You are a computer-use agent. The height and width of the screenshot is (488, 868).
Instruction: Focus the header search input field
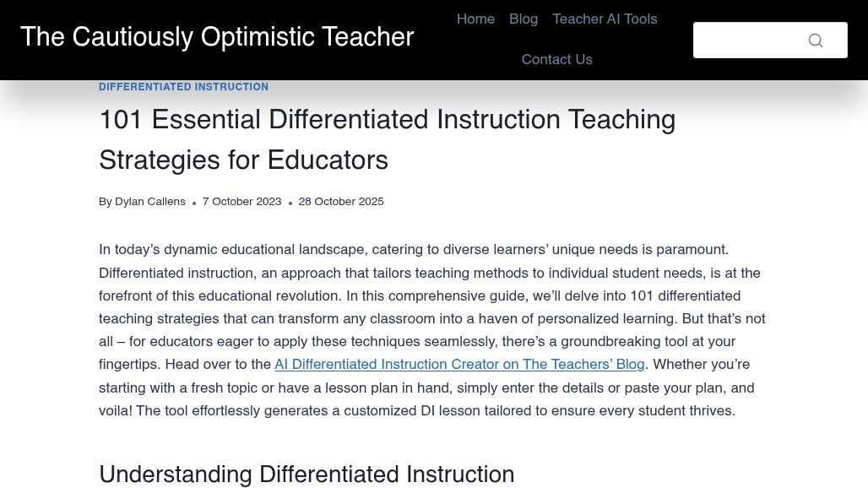coord(770,40)
